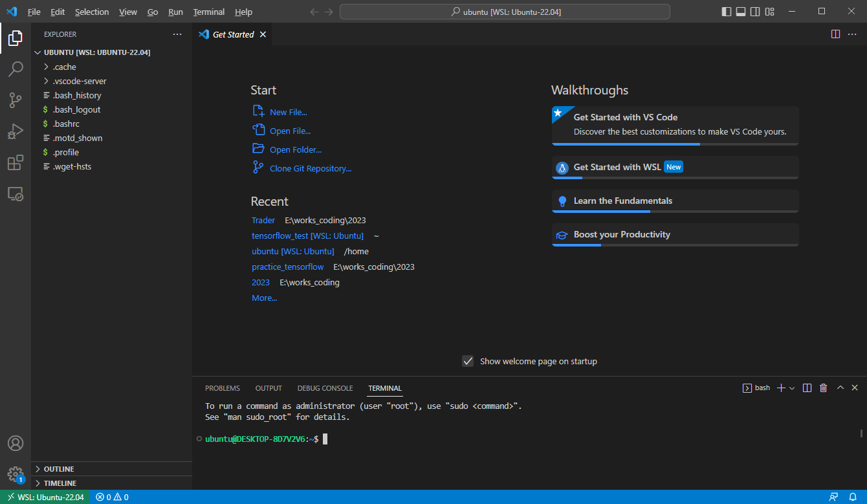Open the feedback icon in status bar
867x504 pixels.
click(x=834, y=497)
